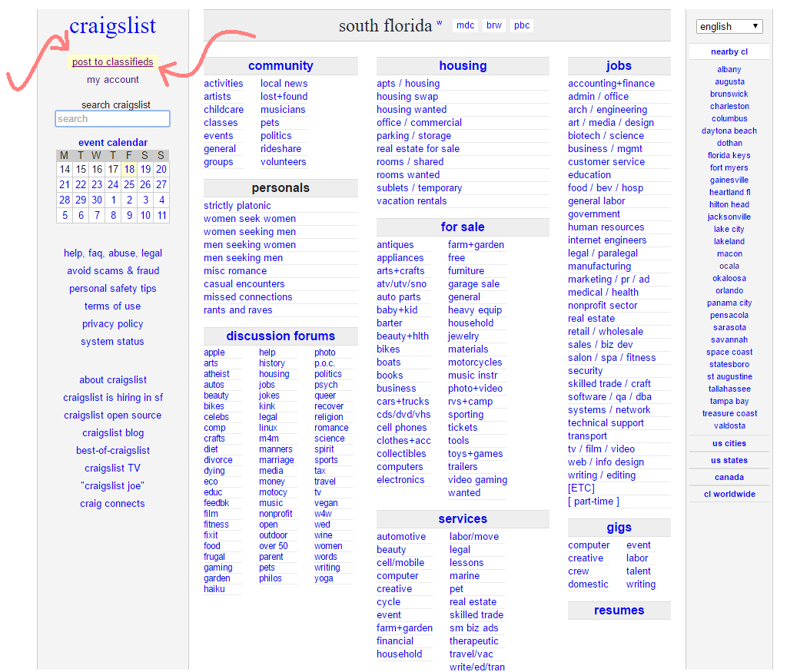The height and width of the screenshot is (672, 810).
Task: Open the english language dropdown
Action: tap(729, 26)
